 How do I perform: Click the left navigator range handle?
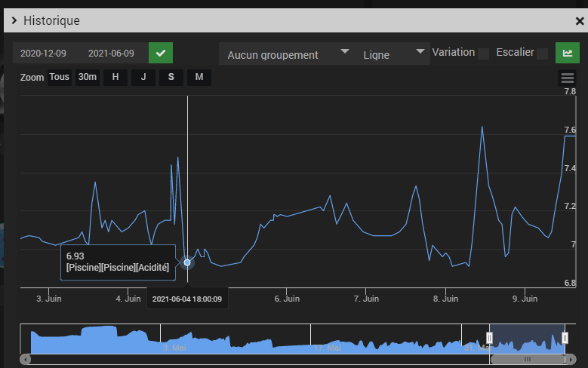pyautogui.click(x=489, y=338)
